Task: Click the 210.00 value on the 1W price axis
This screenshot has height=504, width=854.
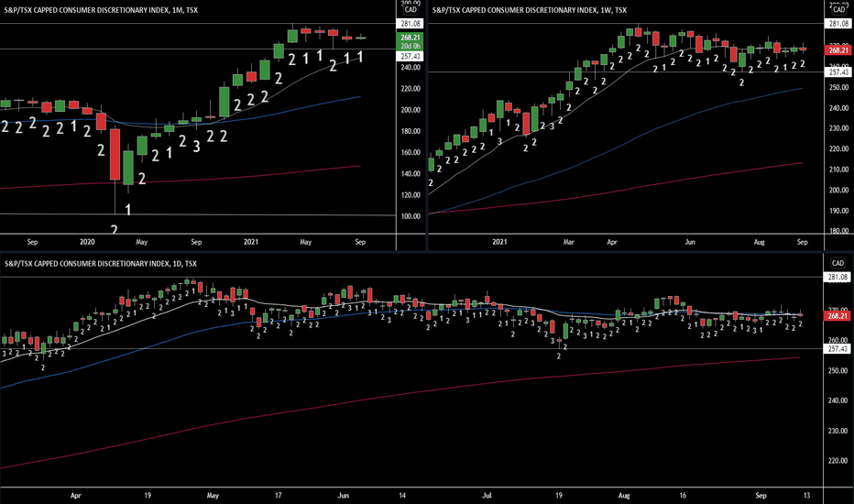Action: point(838,170)
